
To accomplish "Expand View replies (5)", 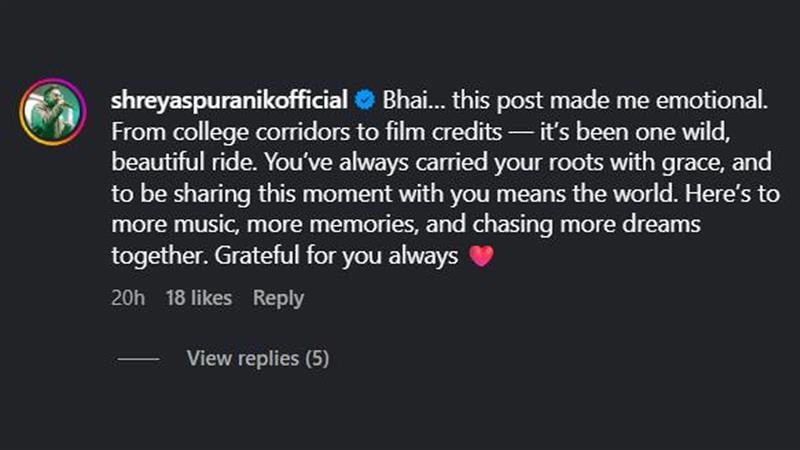I will [x=257, y=358].
